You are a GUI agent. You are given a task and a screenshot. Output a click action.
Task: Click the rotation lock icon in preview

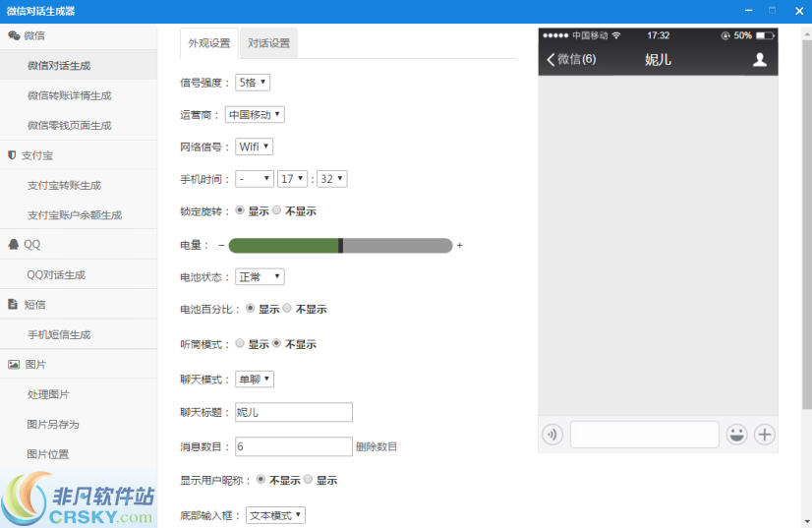[725, 35]
